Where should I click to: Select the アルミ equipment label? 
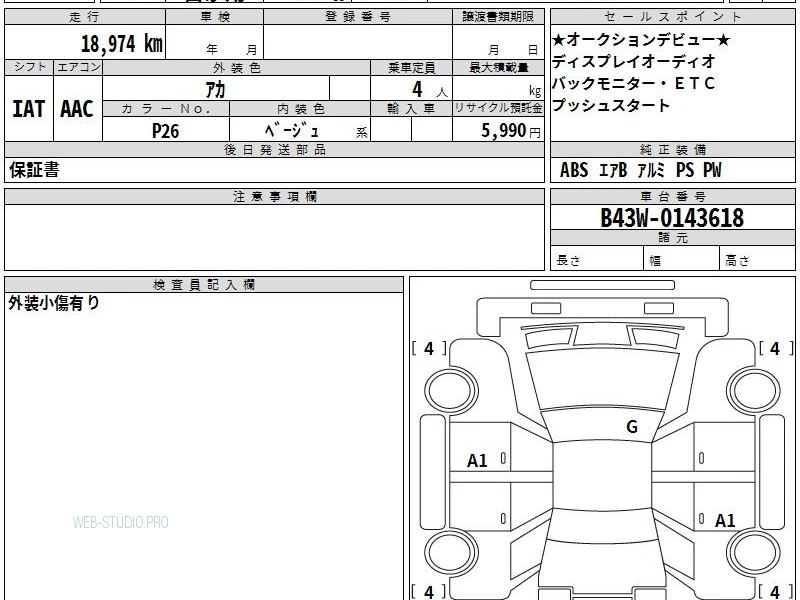point(652,170)
